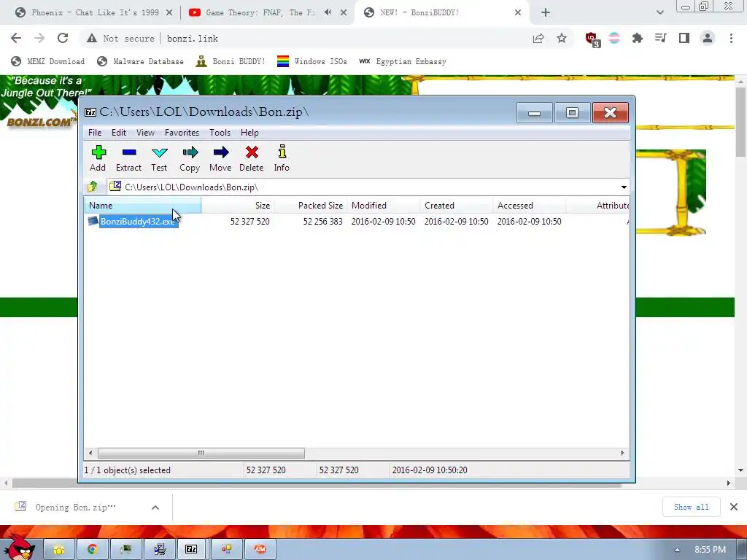
Task: Open the File menu in 7-Zip
Action: [x=95, y=133]
